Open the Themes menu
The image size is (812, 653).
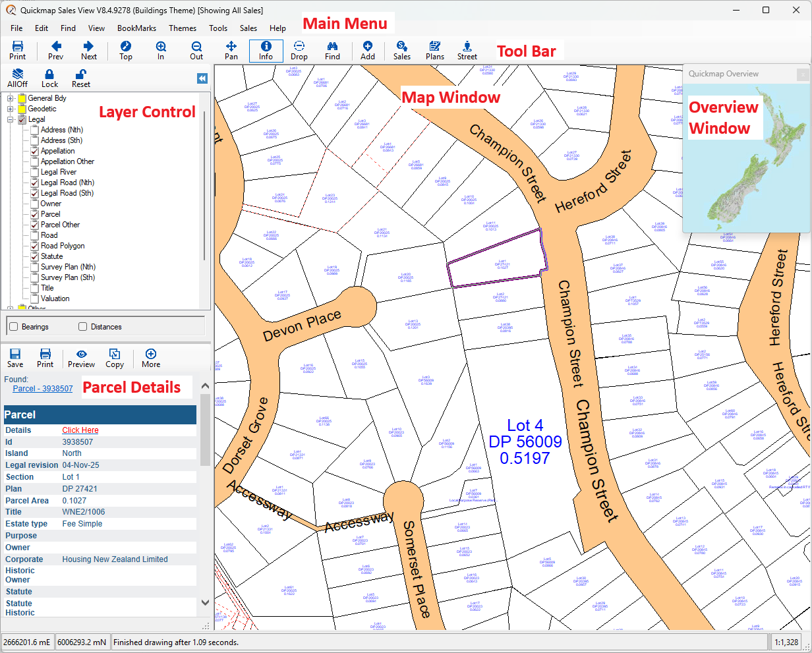(183, 28)
